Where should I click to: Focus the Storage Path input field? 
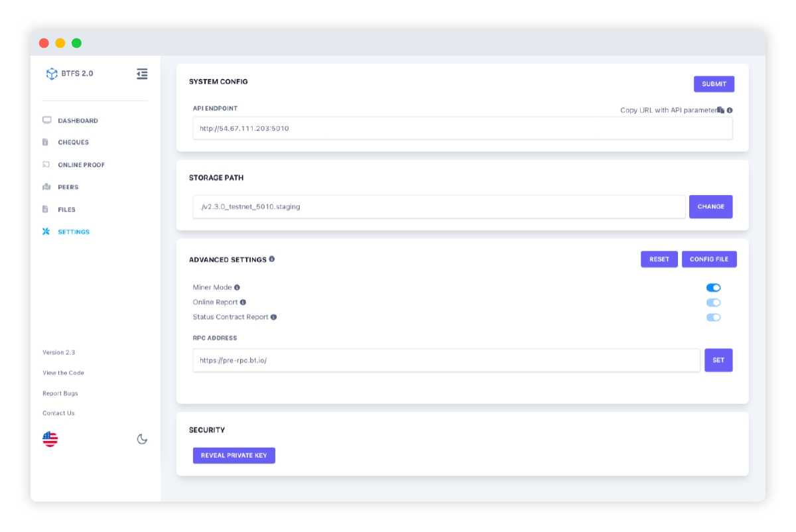click(x=439, y=206)
